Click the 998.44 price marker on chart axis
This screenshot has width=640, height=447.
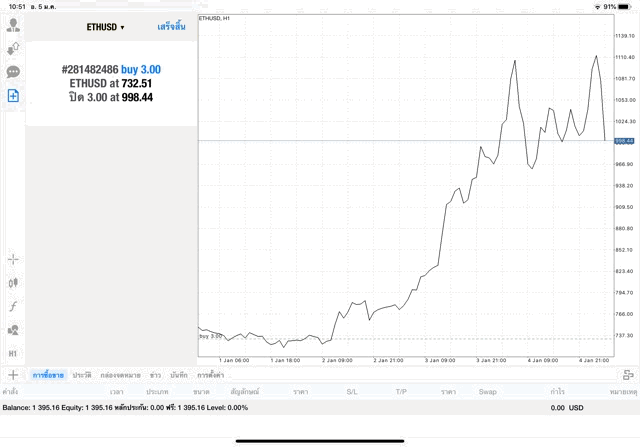coord(626,141)
